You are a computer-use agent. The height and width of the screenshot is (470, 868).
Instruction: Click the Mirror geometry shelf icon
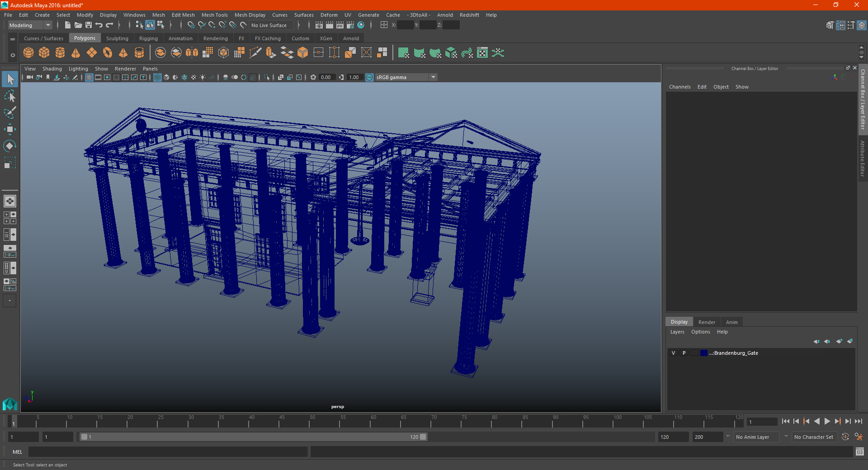pos(192,53)
